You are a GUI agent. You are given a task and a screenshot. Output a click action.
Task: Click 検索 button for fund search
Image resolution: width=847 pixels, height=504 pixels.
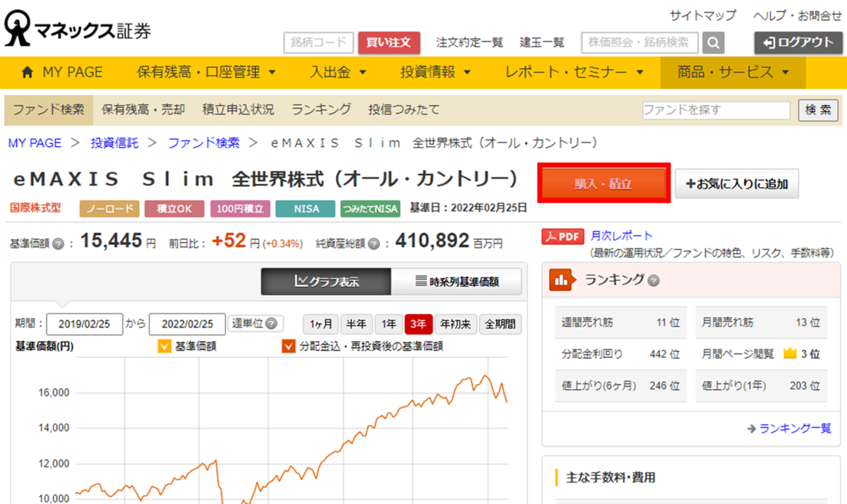click(x=818, y=110)
